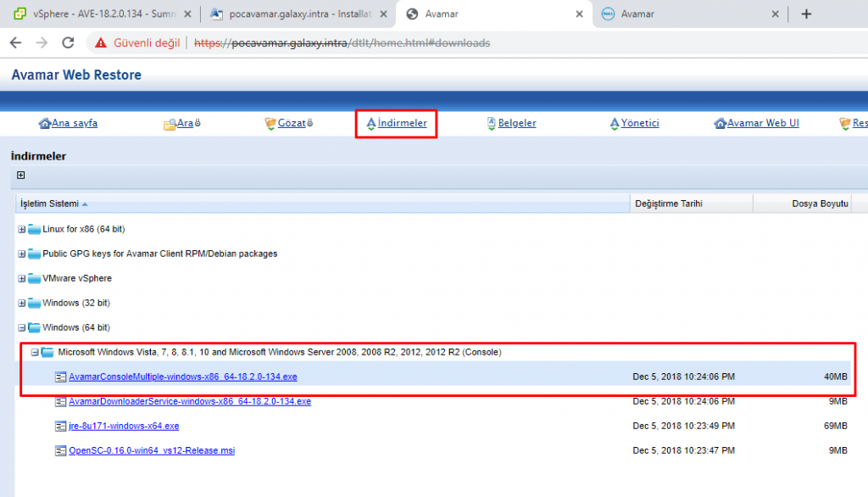Collapse the Windows (64 bit) node
868x497 pixels.
click(x=21, y=327)
